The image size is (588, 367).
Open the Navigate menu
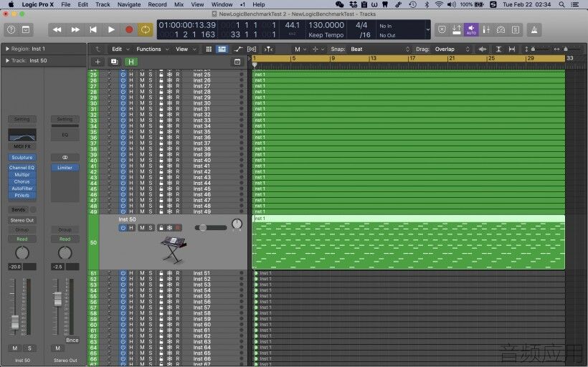[129, 4]
